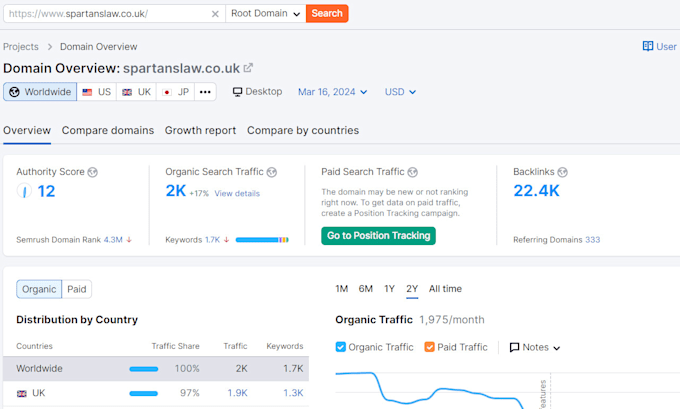680x409 pixels.
Task: Click Semrush Domain Rank 4.3M value
Action: [x=113, y=240]
